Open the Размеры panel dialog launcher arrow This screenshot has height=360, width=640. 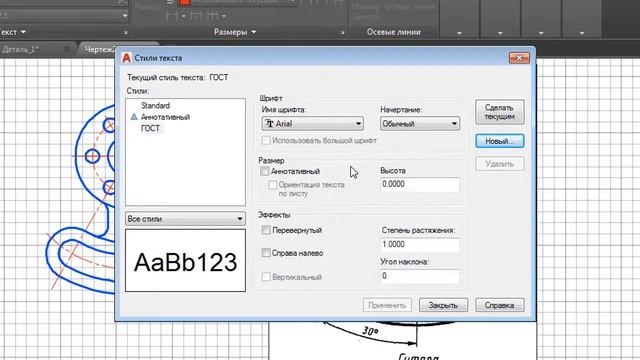tap(342, 32)
